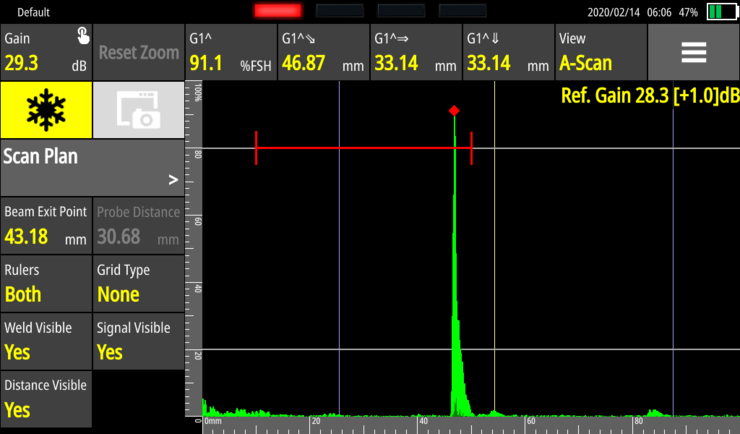Screen dimensions: 740x434
Task: Edit Beam Exit Point 43.18 mm
Action: (x=46, y=226)
